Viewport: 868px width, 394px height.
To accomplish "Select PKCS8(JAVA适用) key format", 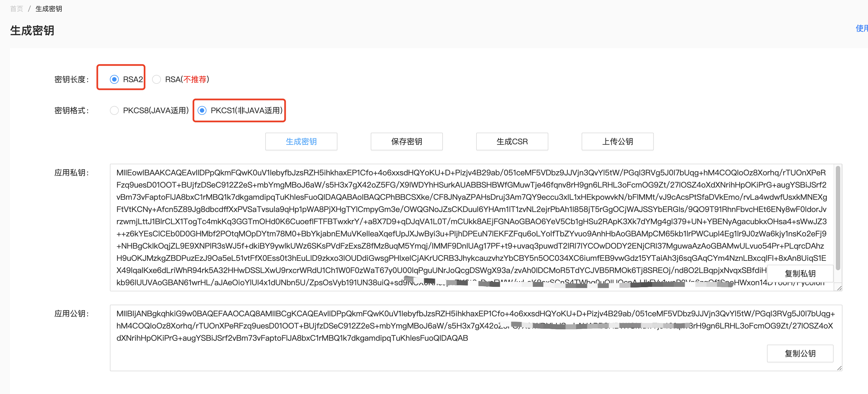I will (x=114, y=110).
